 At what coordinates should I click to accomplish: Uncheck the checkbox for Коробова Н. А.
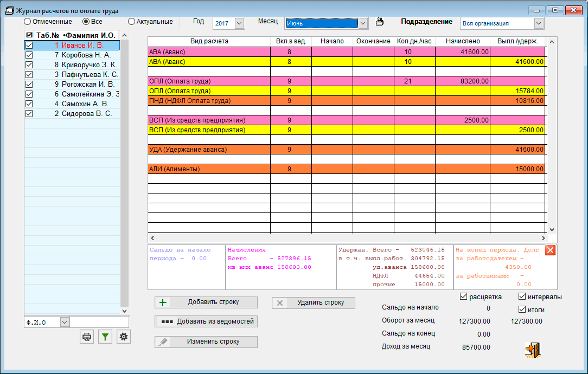pyautogui.click(x=29, y=55)
